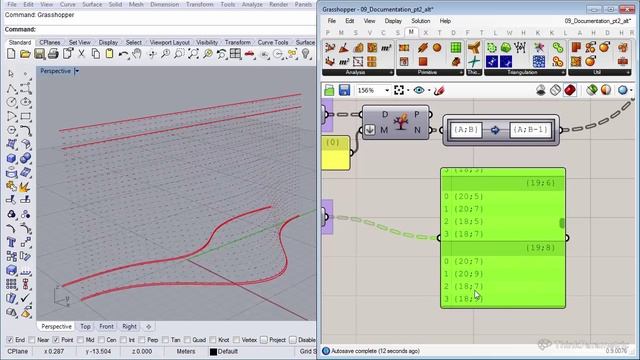Enable the Mid osnap checkbox
The width and height of the screenshot is (640, 360).
tap(80, 340)
